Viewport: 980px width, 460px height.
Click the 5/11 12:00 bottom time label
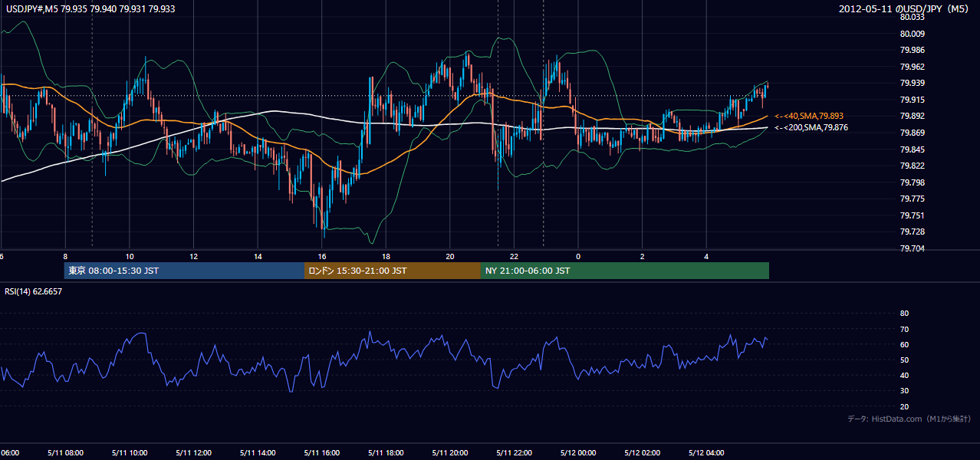[x=193, y=452]
